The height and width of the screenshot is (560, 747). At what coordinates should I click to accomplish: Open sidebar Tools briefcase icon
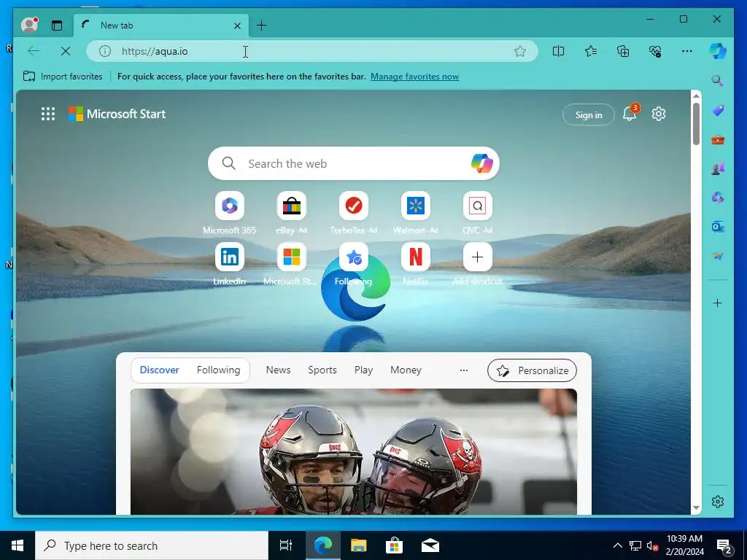pyautogui.click(x=718, y=139)
